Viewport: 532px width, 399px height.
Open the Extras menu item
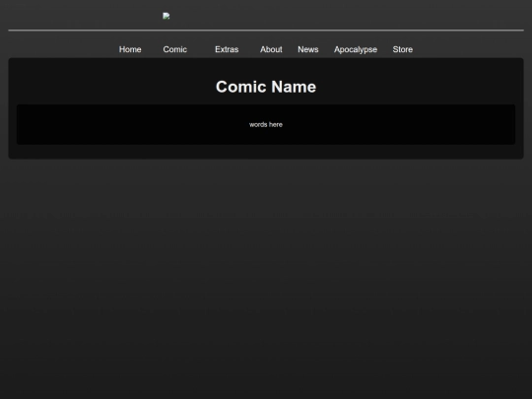pyautogui.click(x=227, y=49)
